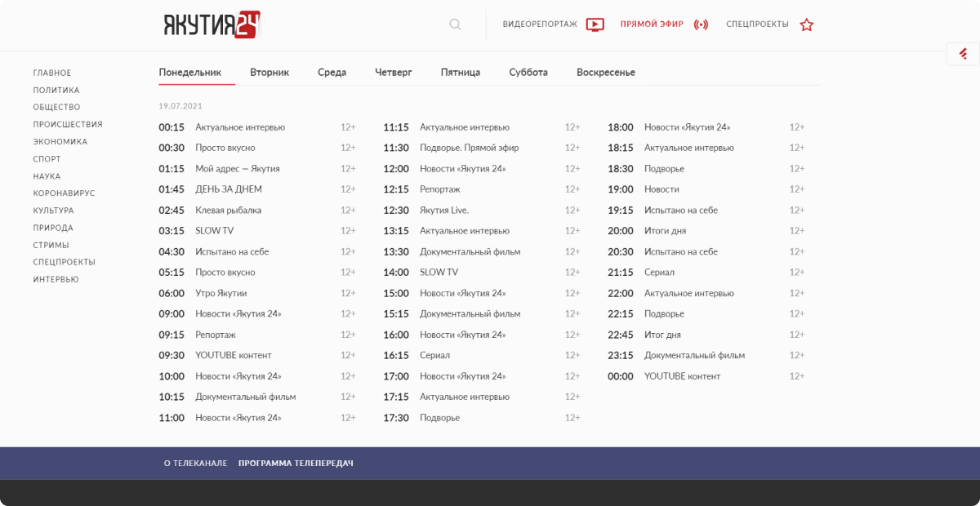Open НАУКА section in sidebar
The image size is (980, 506).
tap(47, 176)
